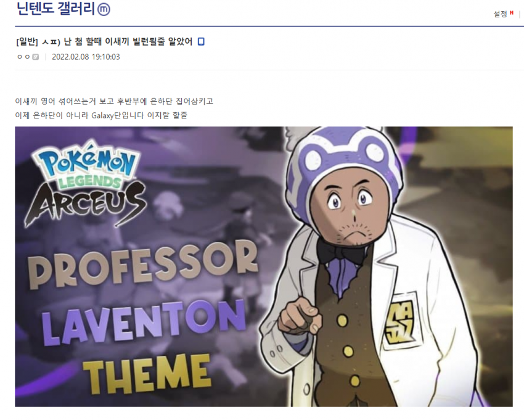The width and height of the screenshot is (524, 420).
Task: Click the post title starting with [일반]
Action: tap(104, 42)
